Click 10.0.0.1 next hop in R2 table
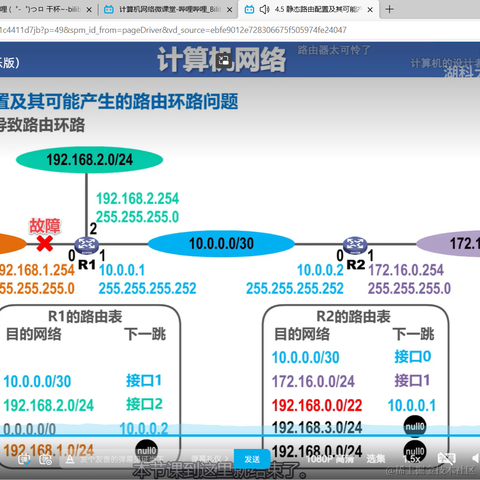Image resolution: width=480 pixels, height=480 pixels. coord(412,406)
